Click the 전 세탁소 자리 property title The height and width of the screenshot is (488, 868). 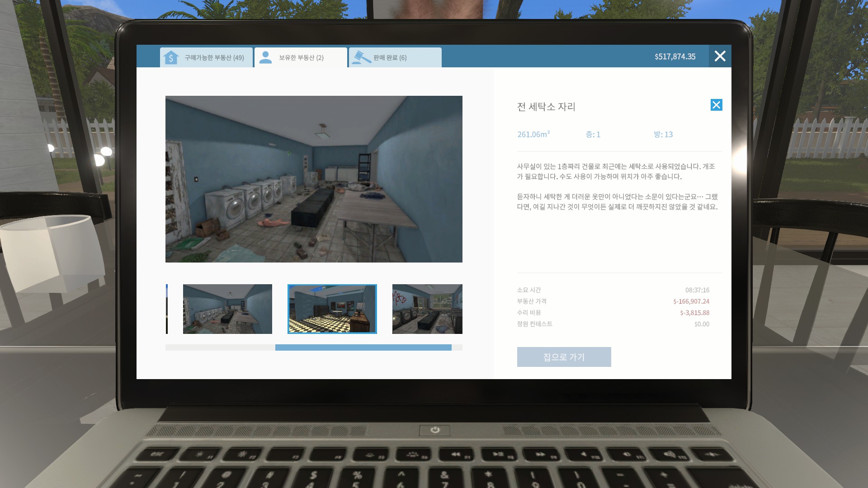coord(546,107)
